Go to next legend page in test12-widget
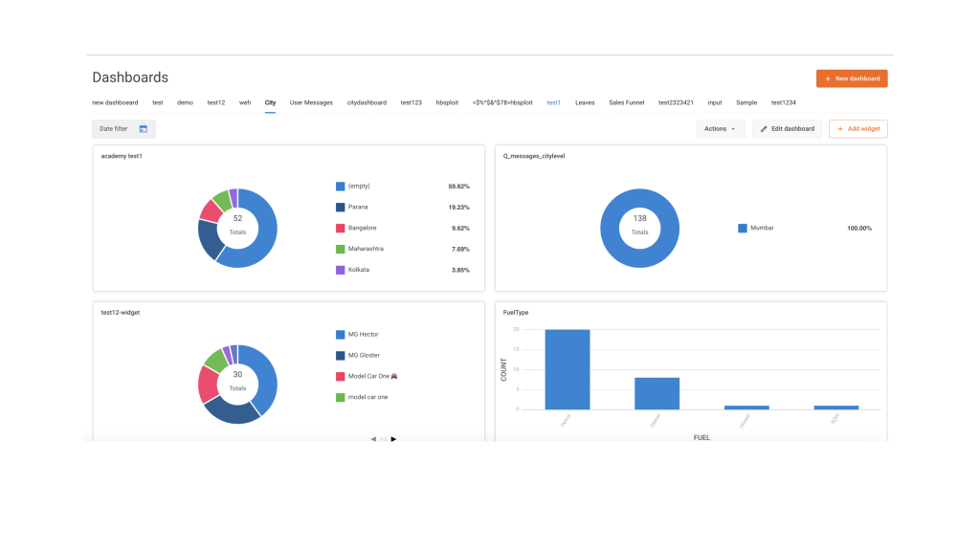The height and width of the screenshot is (551, 980). (x=393, y=439)
